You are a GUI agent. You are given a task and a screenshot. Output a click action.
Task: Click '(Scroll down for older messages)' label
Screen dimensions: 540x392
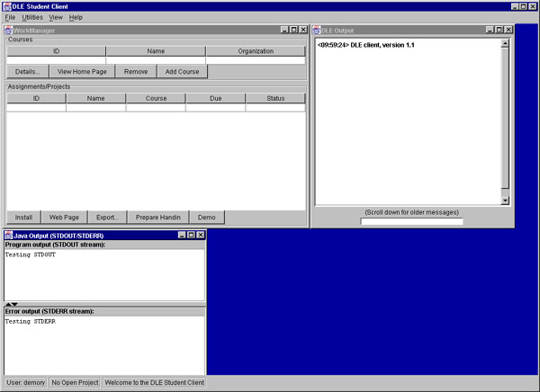(x=411, y=212)
